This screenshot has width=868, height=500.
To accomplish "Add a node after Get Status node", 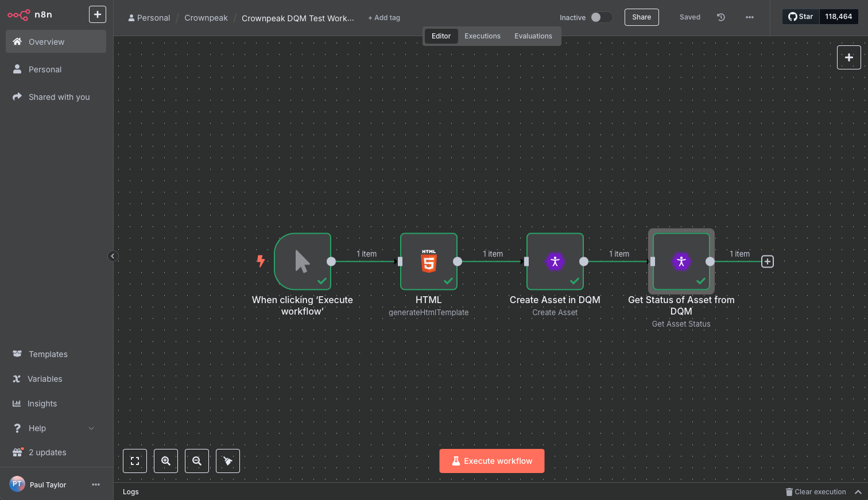I will (x=768, y=262).
